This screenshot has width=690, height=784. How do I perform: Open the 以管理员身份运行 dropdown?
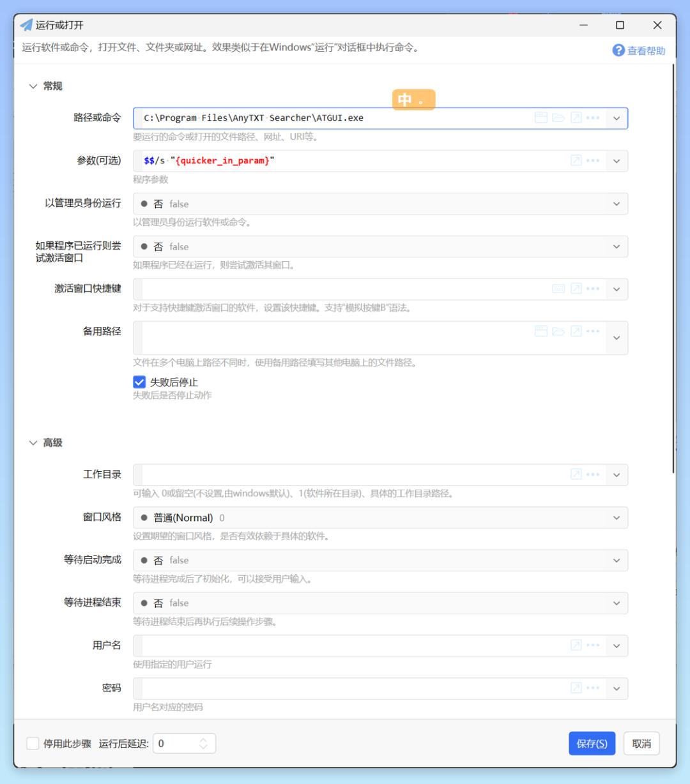click(x=380, y=204)
